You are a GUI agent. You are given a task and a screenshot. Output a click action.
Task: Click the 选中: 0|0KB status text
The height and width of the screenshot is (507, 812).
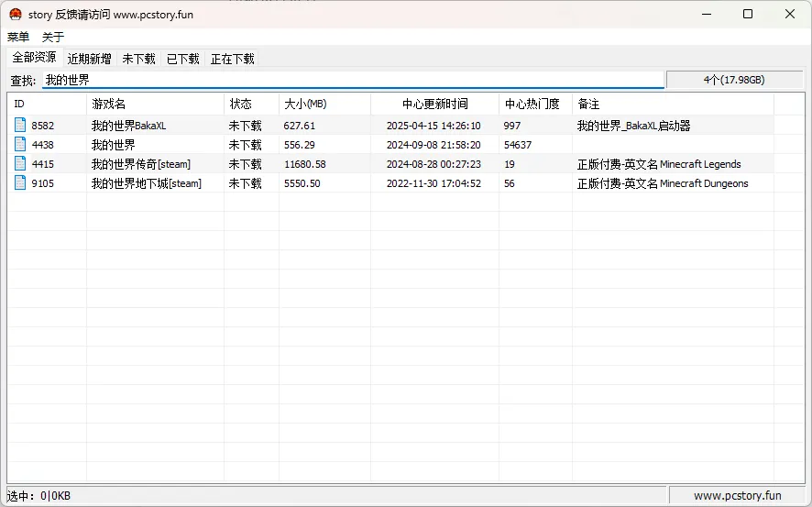coord(38,496)
